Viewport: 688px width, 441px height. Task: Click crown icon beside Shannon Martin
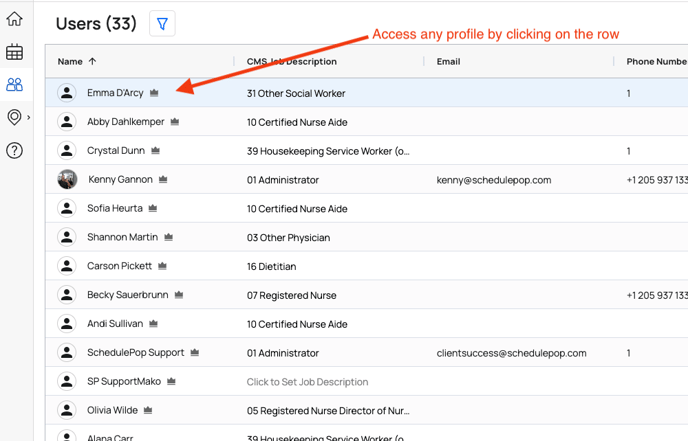(168, 237)
